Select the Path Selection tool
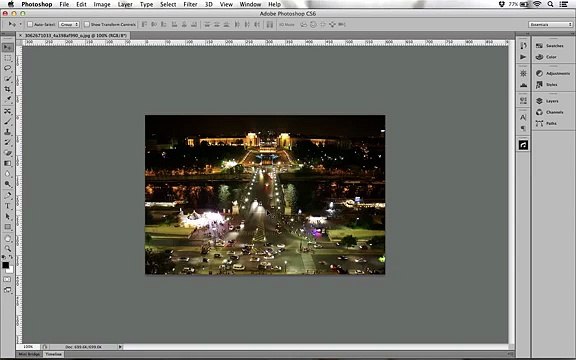 coord(7,216)
